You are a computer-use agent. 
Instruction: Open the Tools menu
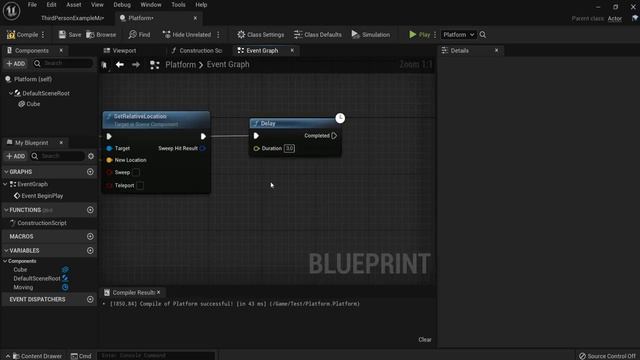178,5
